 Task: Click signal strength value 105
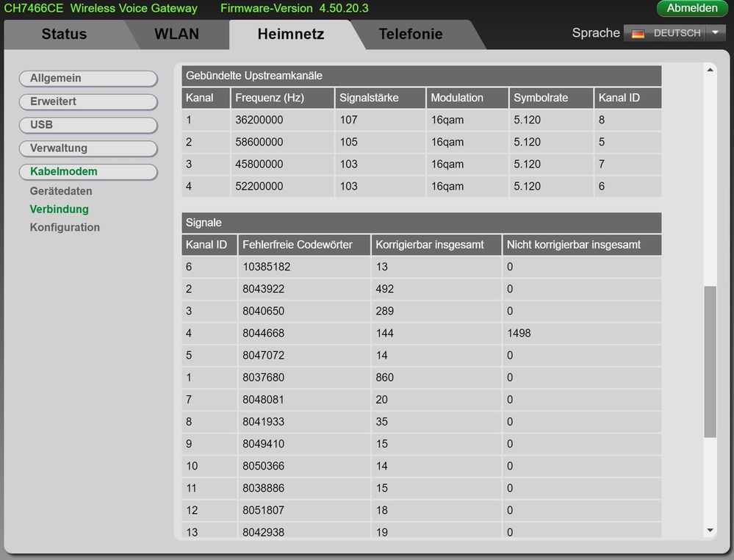[348, 142]
